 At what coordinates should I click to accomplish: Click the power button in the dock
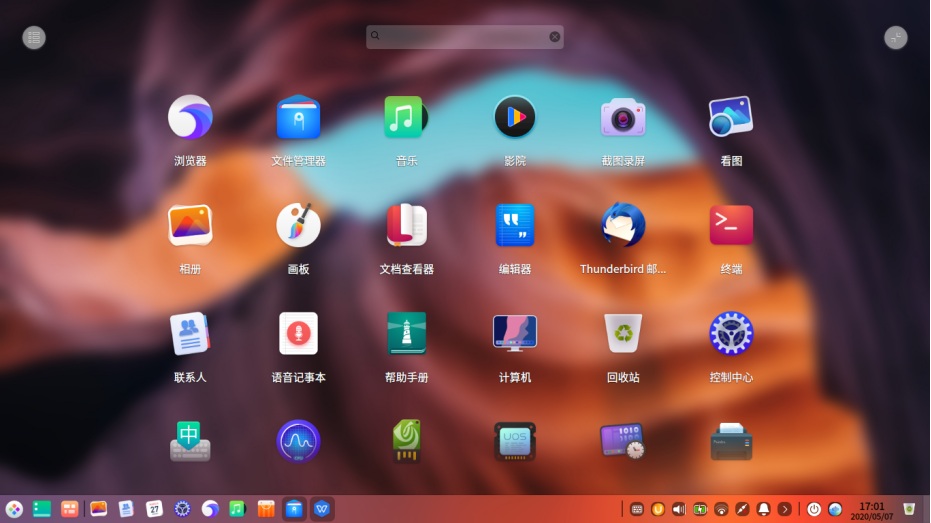[x=814, y=509]
